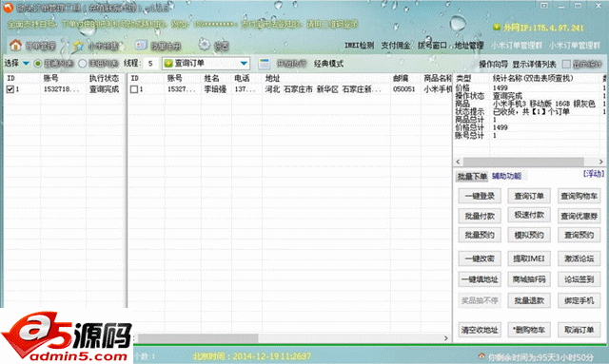Open the ID card icon tab
This screenshot has width=609, height=364.
[x=158, y=46]
